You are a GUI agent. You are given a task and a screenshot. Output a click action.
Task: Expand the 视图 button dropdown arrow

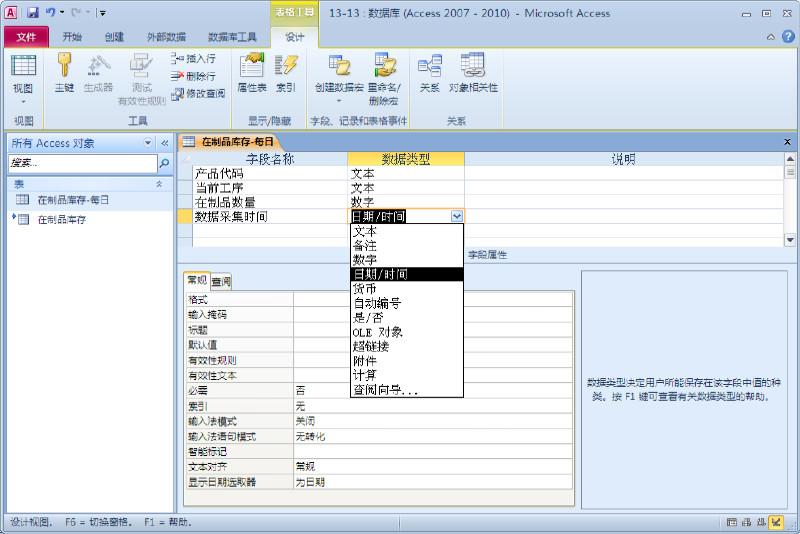tap(23, 101)
